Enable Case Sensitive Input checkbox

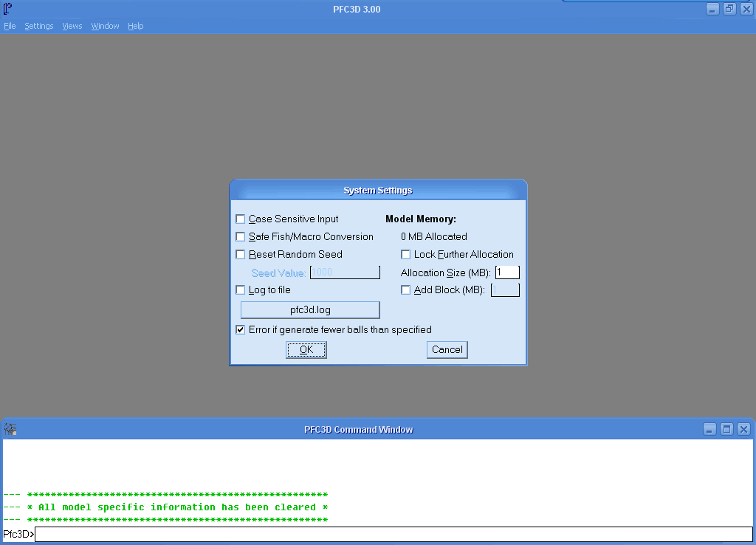coord(240,219)
